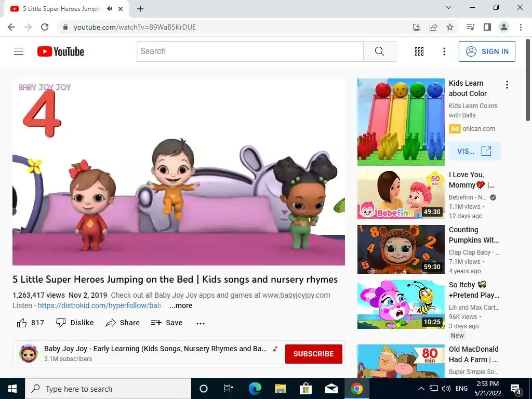Mute tab via speaker icon
This screenshot has width=532, height=399.
pos(109,9)
